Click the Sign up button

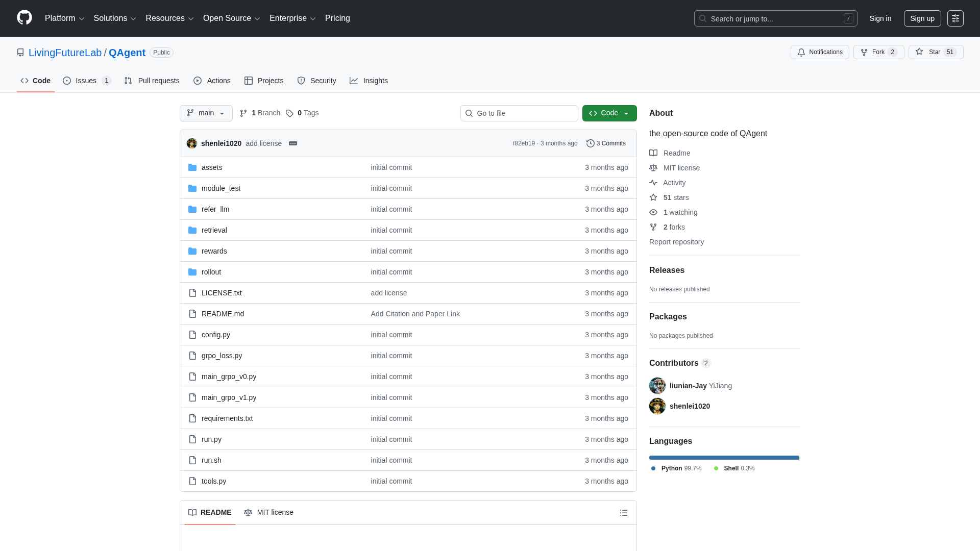pos(922,18)
